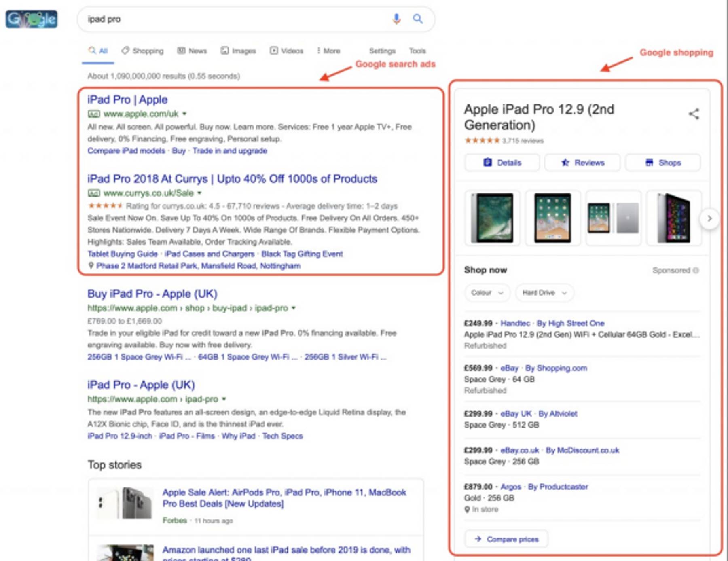Switch to the Images tab
Screen dimensions: 728x561
[x=238, y=51]
